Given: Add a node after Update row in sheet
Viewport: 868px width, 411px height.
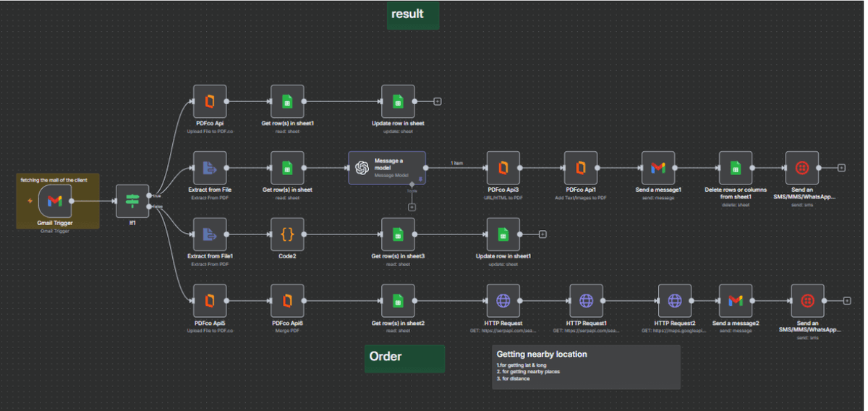Looking at the screenshot, I should tap(437, 101).
